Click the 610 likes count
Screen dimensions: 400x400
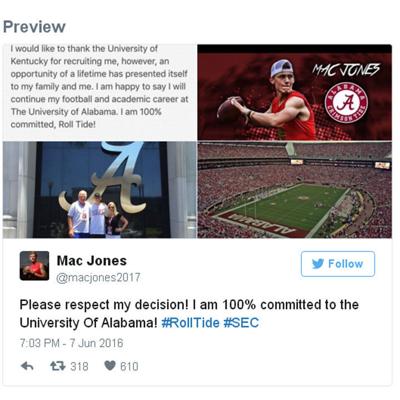[x=129, y=367]
